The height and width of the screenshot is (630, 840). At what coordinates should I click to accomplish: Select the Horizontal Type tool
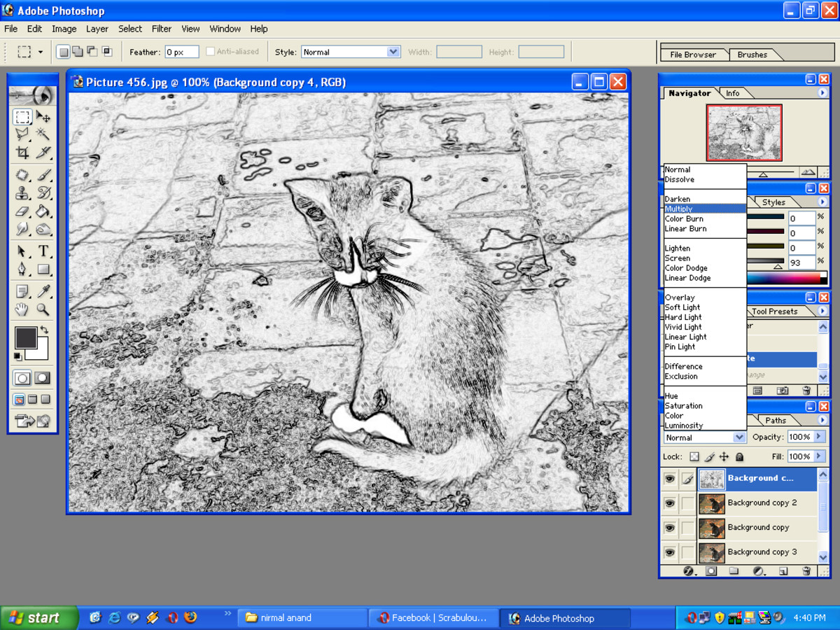point(42,251)
